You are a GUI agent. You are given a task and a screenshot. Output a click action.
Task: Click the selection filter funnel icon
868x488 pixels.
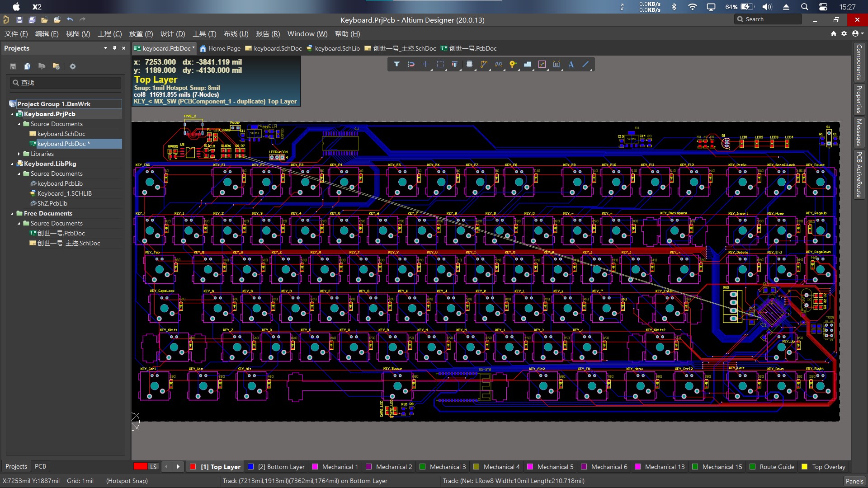click(x=396, y=64)
